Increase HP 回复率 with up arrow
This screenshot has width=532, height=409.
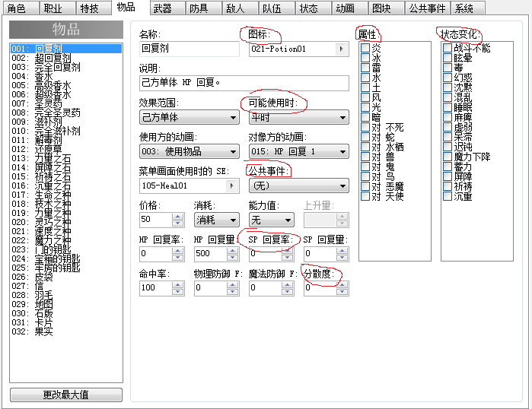point(178,251)
